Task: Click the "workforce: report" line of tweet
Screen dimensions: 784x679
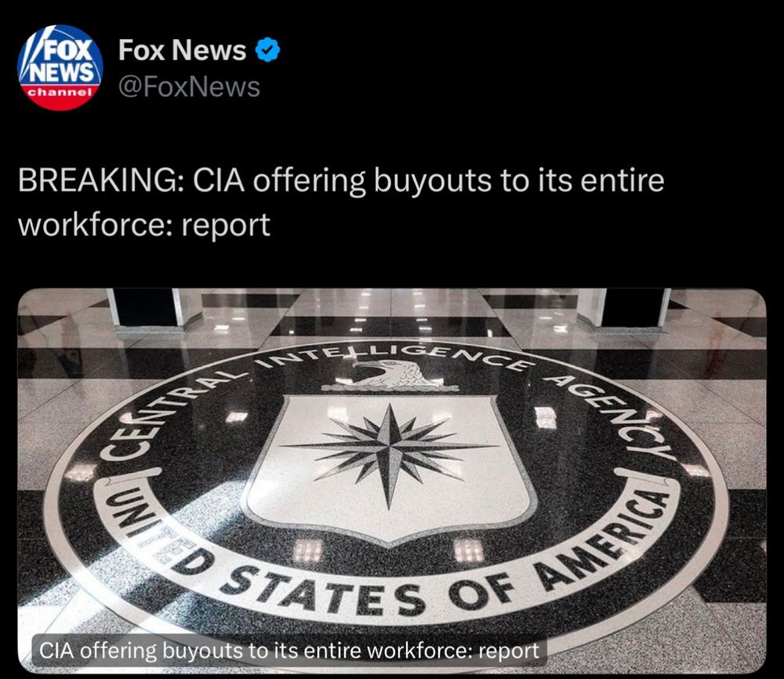Action: click(x=144, y=224)
